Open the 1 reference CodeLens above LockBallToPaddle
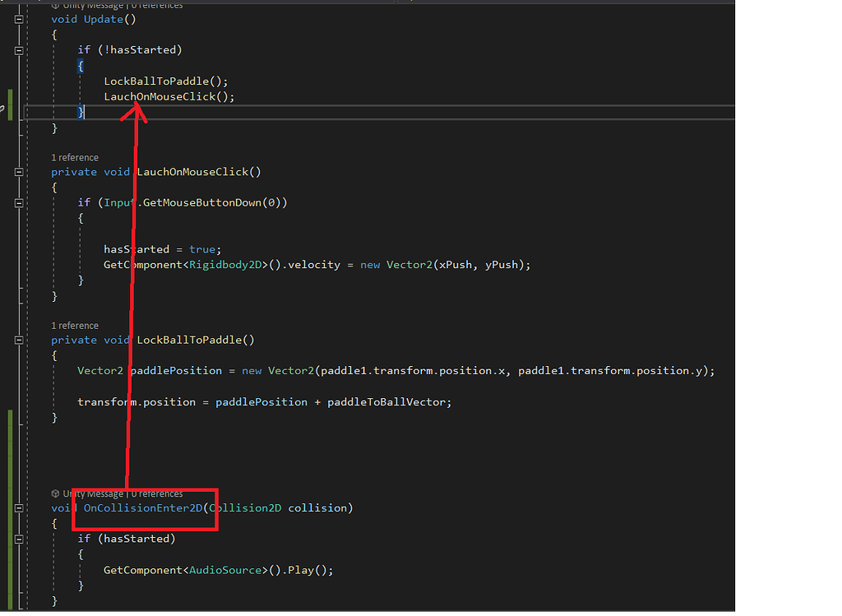The image size is (842, 616). pyautogui.click(x=75, y=325)
